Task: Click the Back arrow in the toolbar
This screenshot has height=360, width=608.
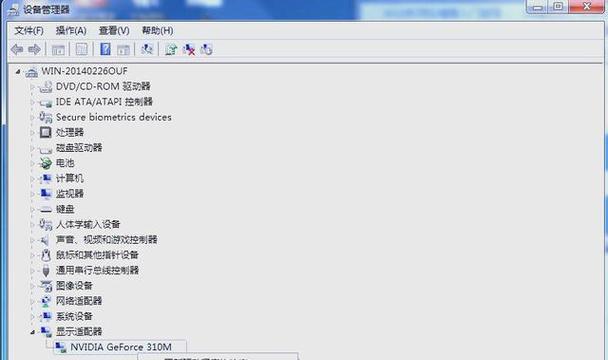Action: 17,49
